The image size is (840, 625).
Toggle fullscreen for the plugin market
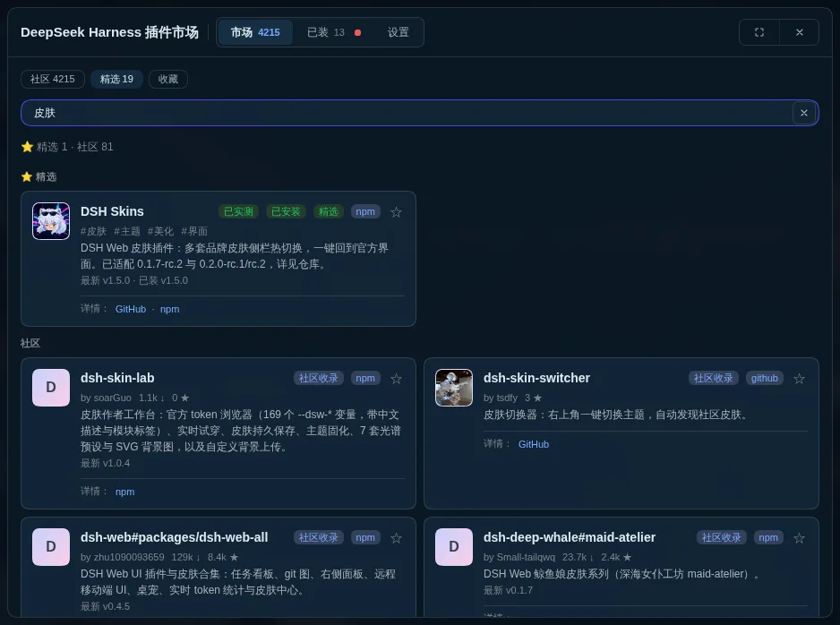pos(759,32)
